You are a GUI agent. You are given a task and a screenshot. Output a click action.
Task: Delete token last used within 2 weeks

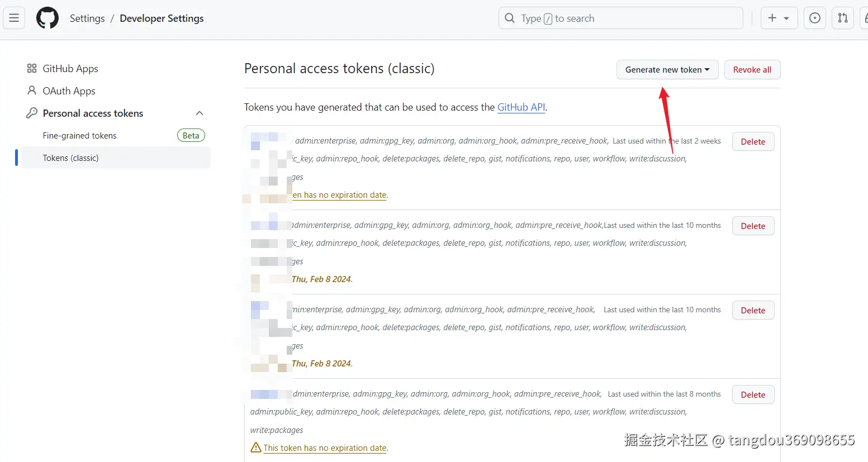(753, 142)
